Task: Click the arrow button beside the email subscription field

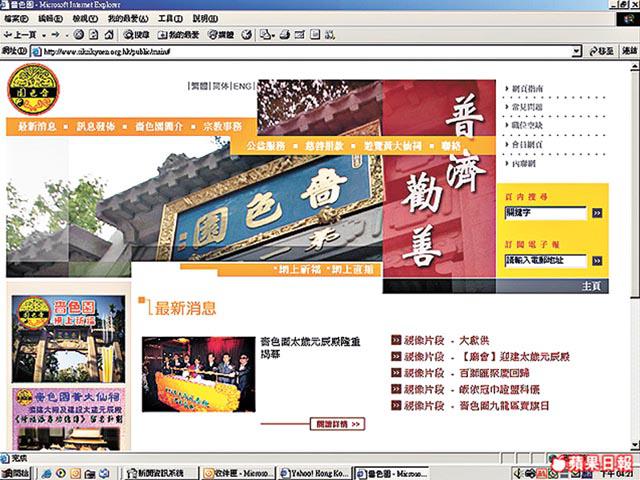Action: (597, 261)
